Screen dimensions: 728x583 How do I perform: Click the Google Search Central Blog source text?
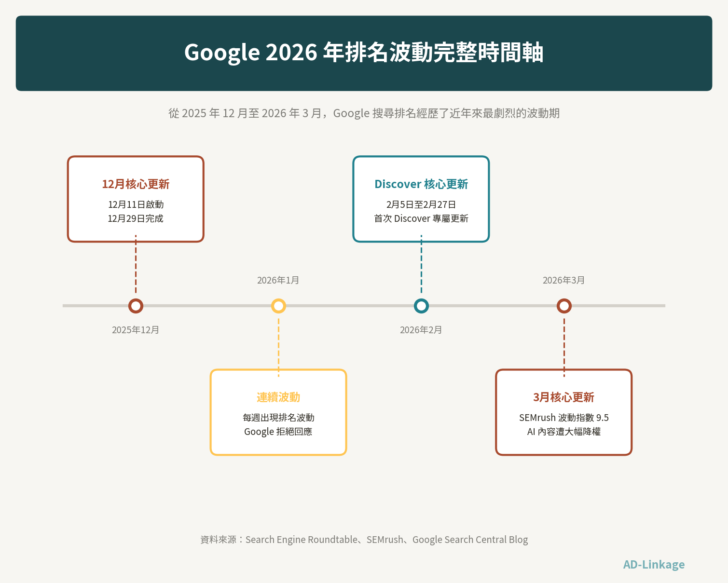(x=470, y=540)
